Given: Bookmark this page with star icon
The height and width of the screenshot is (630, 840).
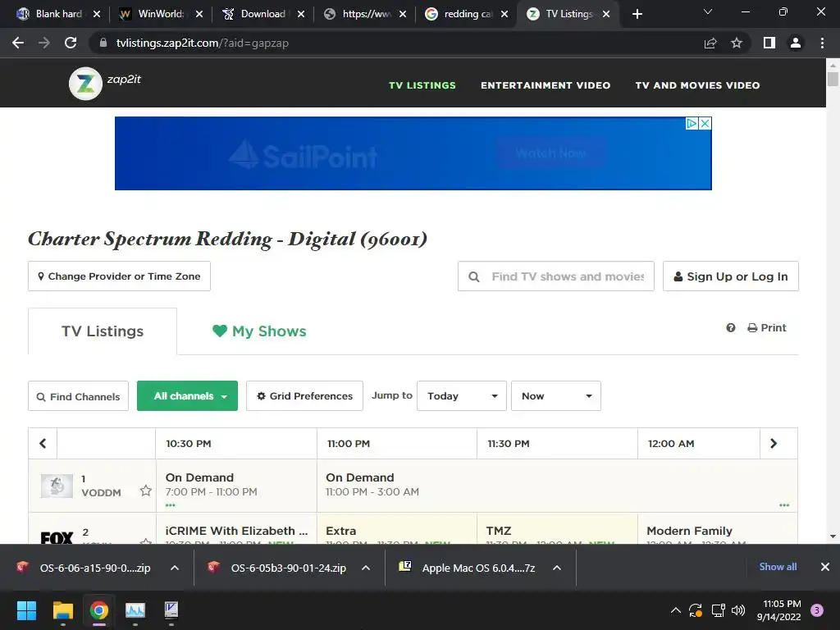Looking at the screenshot, I should [x=737, y=43].
